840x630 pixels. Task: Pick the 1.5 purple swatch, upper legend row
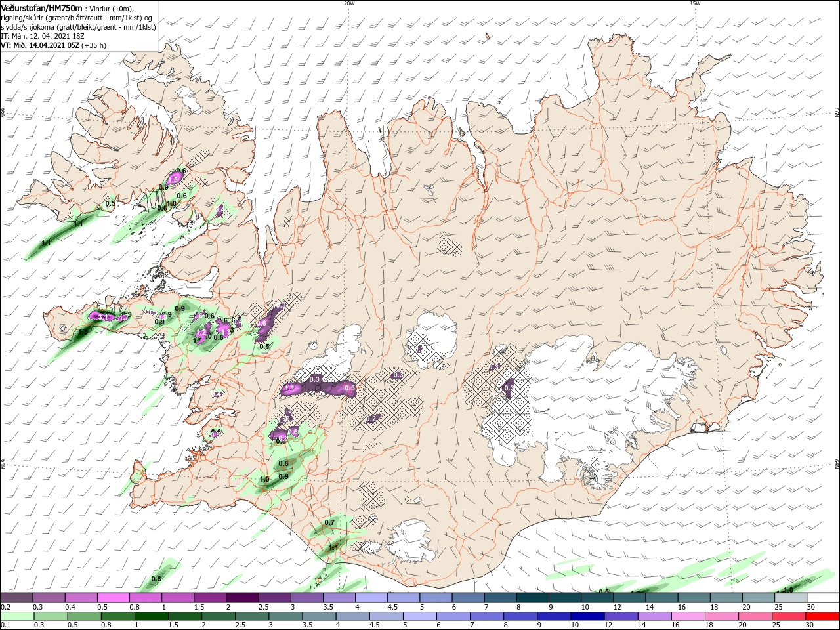209,598
